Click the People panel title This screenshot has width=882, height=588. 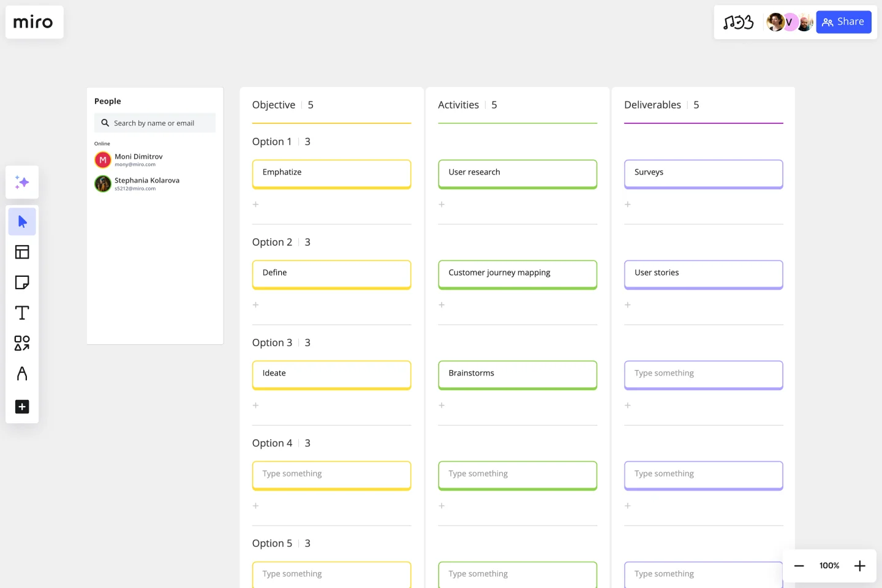click(108, 101)
